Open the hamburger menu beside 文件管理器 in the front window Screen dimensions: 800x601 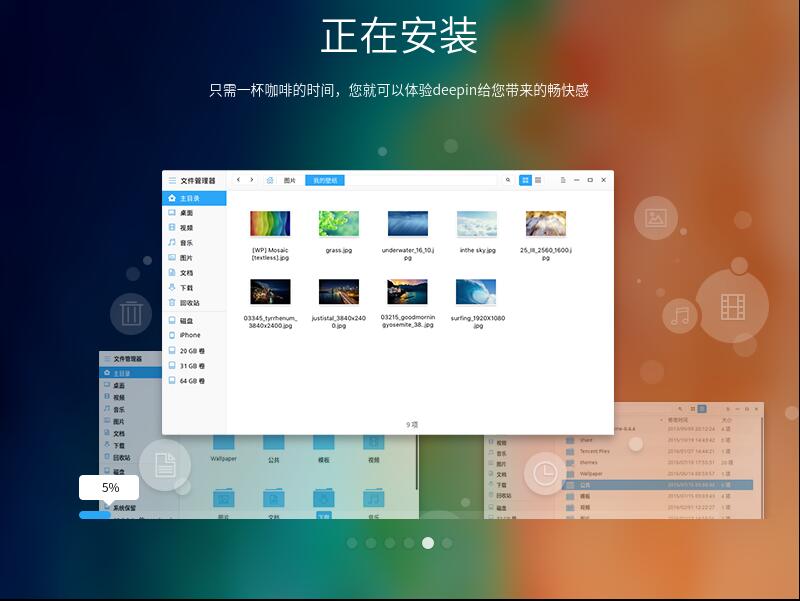click(x=172, y=181)
